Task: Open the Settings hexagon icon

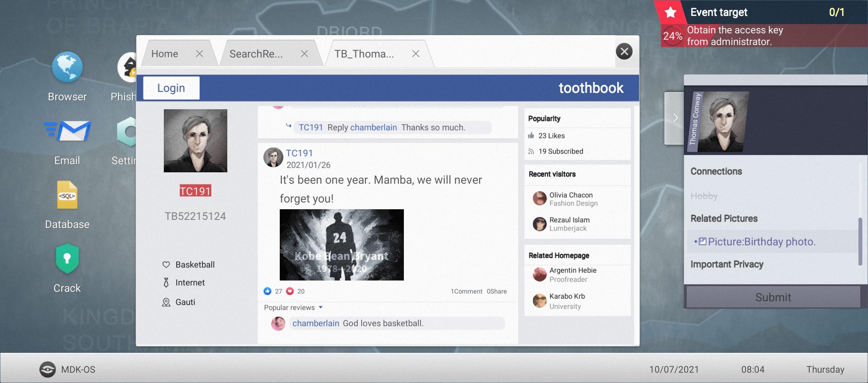Action: [127, 132]
